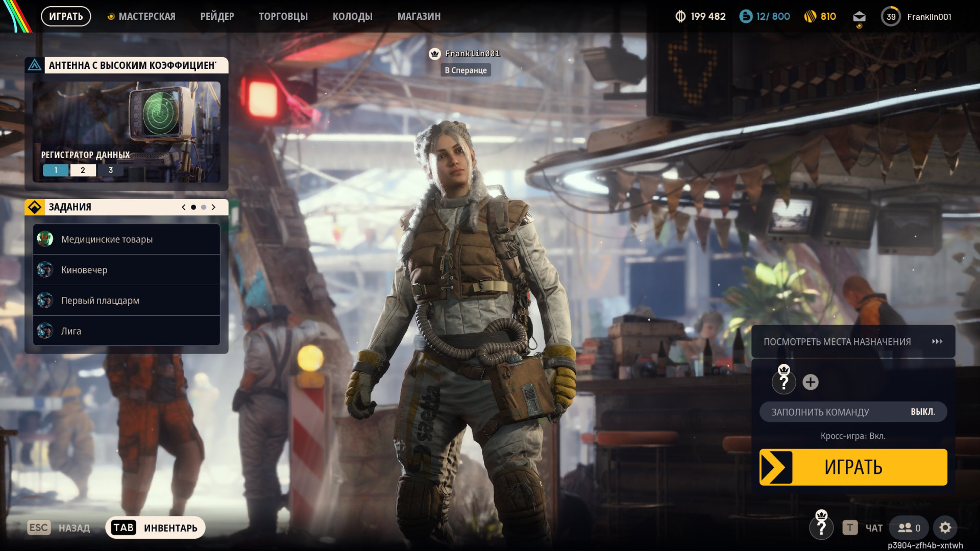Go to next ЗАДАНИЯ page arrow
980x551 pixels.
pos(213,207)
